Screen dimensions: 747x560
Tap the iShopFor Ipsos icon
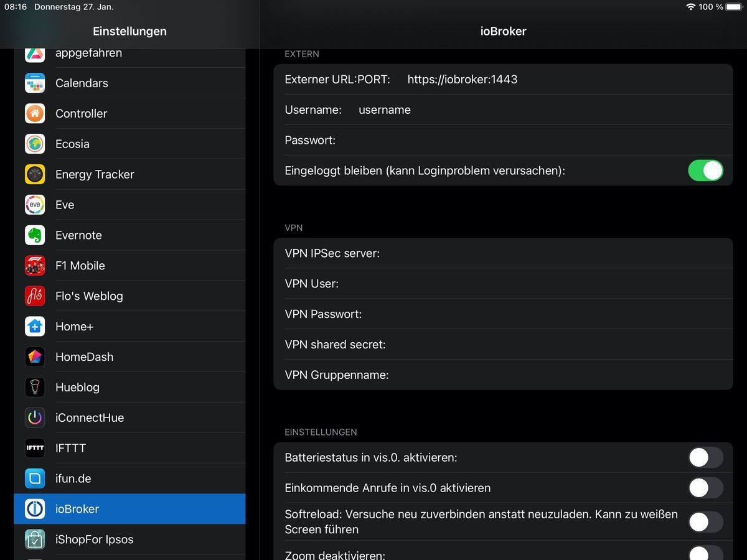(35, 539)
